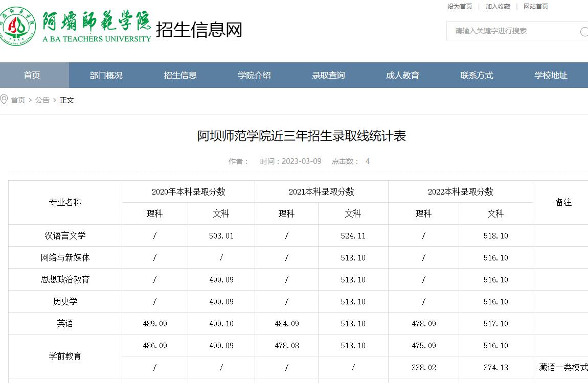The width and height of the screenshot is (588, 383).
Task: Click the article title 阿坝师范学院近三年招生录取线统计表
Action: [x=302, y=135]
